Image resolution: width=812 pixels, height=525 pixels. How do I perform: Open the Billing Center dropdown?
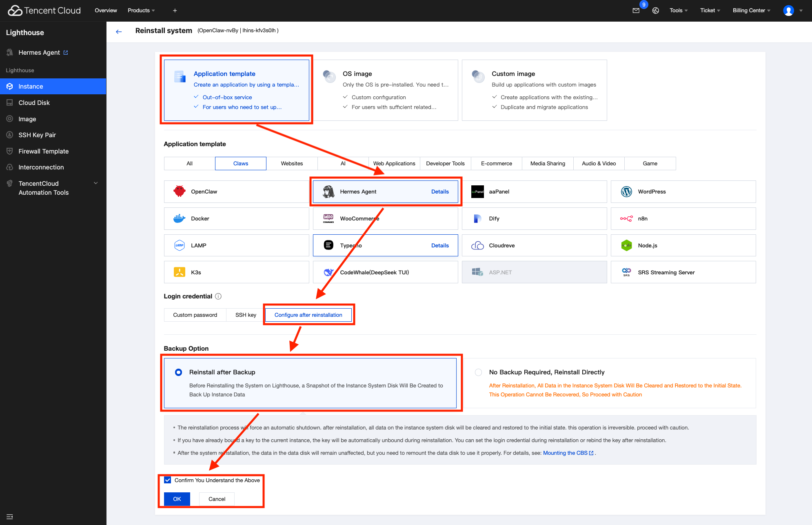[751, 11]
